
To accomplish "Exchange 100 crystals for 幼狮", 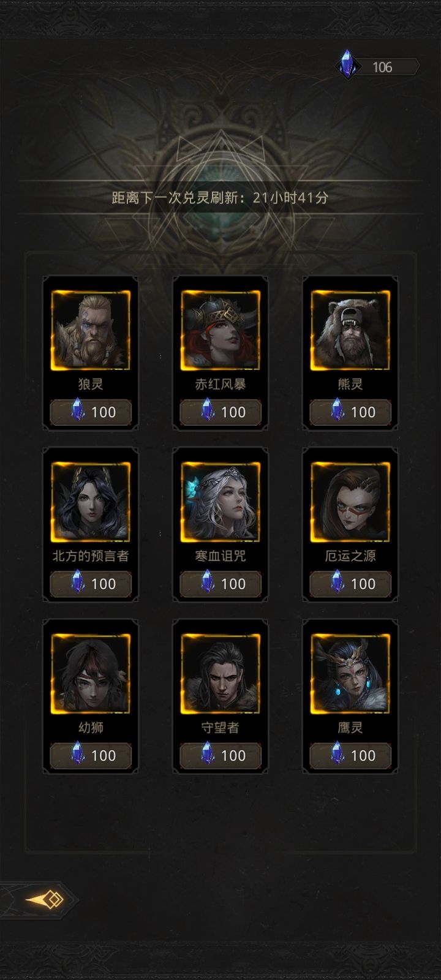I will (x=91, y=755).
